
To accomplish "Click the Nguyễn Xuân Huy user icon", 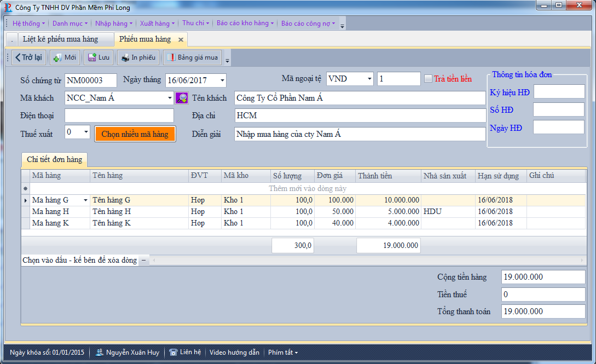I will click(99, 352).
